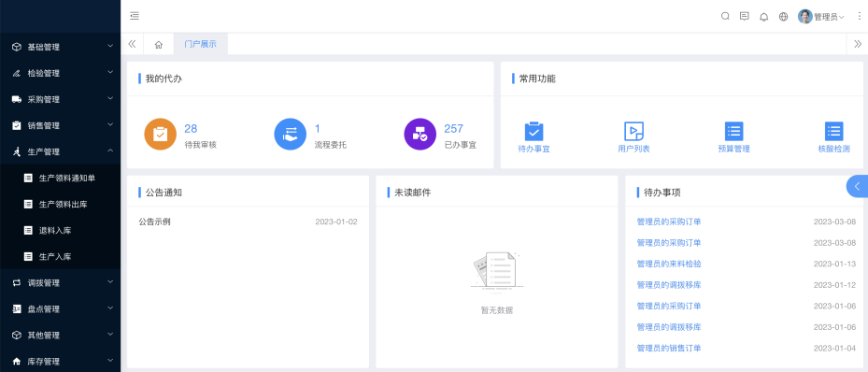The height and width of the screenshot is (372, 868).
Task: Expand 采购管理 menu chevron
Action: (x=110, y=98)
